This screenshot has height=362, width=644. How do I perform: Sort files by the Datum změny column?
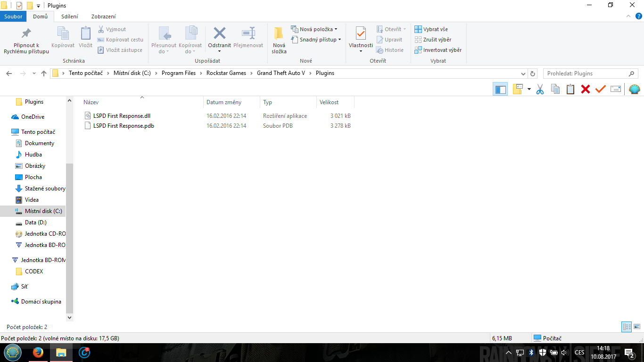(x=232, y=102)
